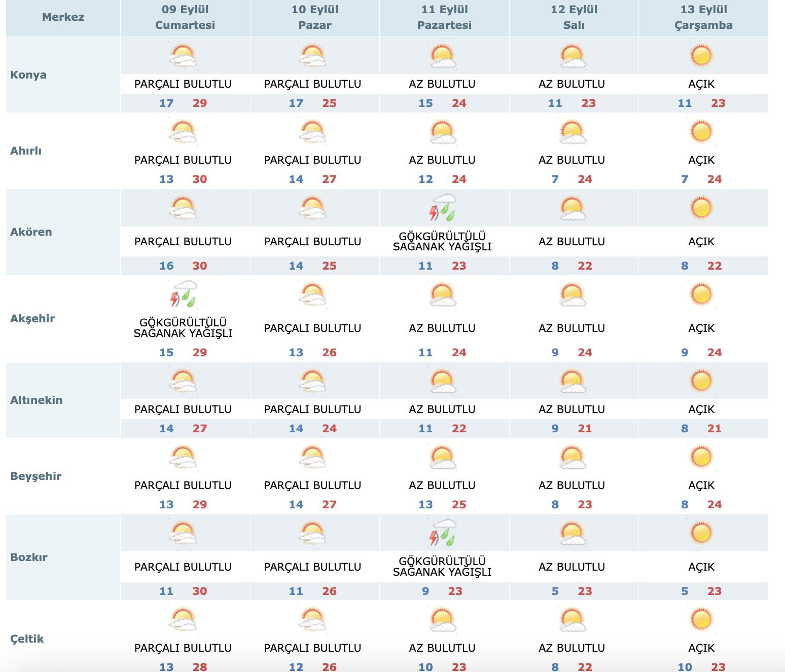The height and width of the screenshot is (672, 785).
Task: Click Konya's 13 Eylül clear sun icon
Action: coord(701,56)
